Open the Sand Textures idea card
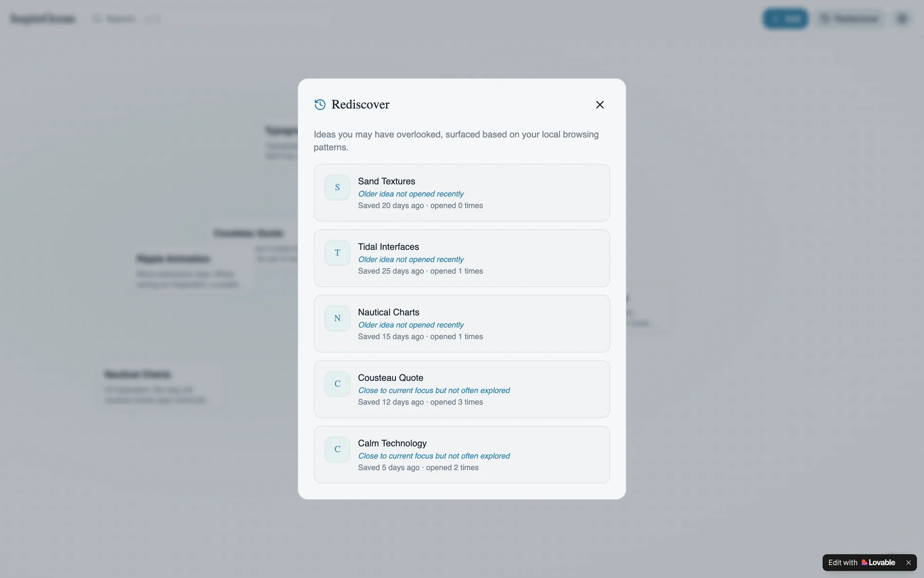The height and width of the screenshot is (578, 924). pyautogui.click(x=461, y=193)
